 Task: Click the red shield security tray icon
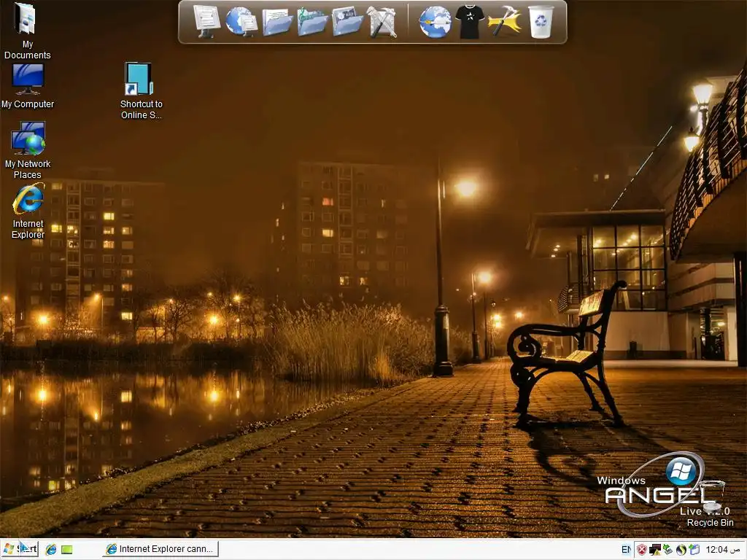[x=642, y=550]
